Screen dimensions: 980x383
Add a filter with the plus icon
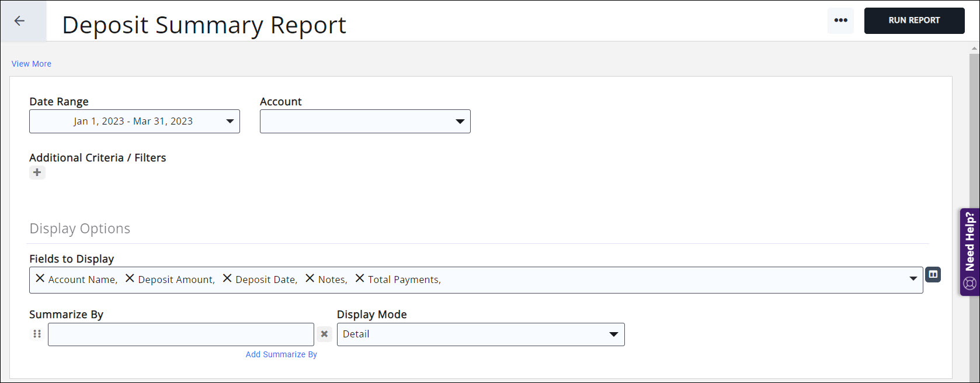pyautogui.click(x=37, y=172)
